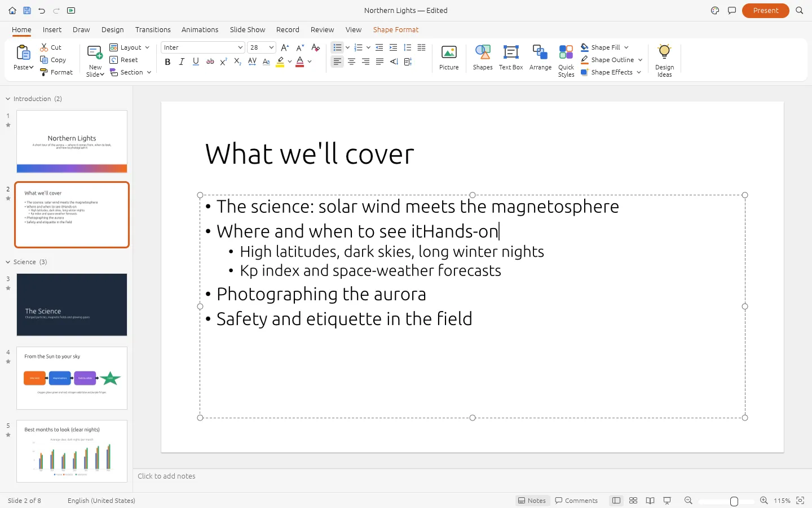Viewport: 812px width, 508px height.
Task: Open the Layout dropdown
Action: click(x=130, y=47)
